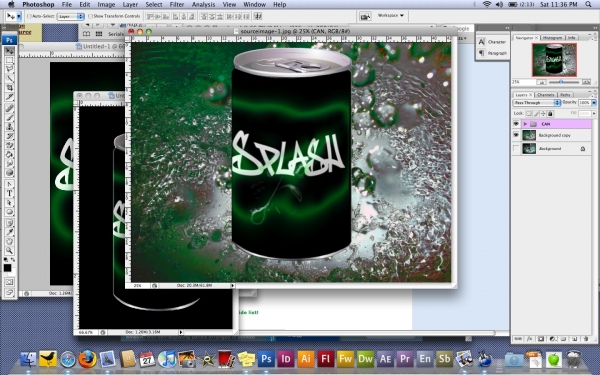Open the Filter menu
The image size is (600, 375).
(x=177, y=5)
